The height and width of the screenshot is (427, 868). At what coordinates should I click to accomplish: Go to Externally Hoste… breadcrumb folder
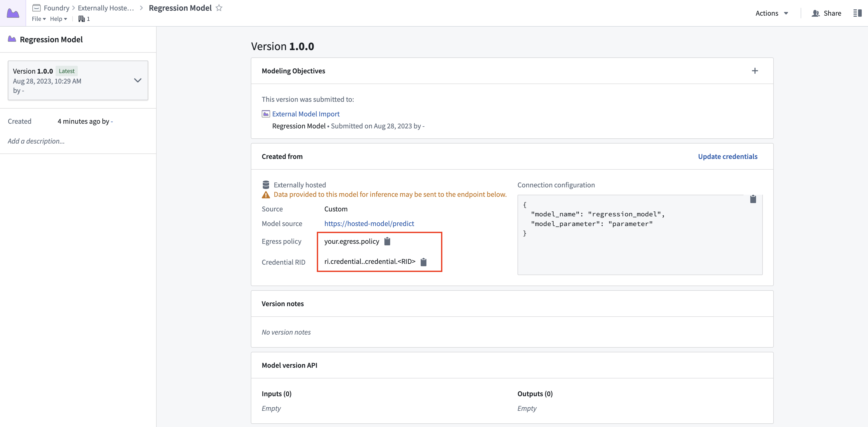coord(106,8)
